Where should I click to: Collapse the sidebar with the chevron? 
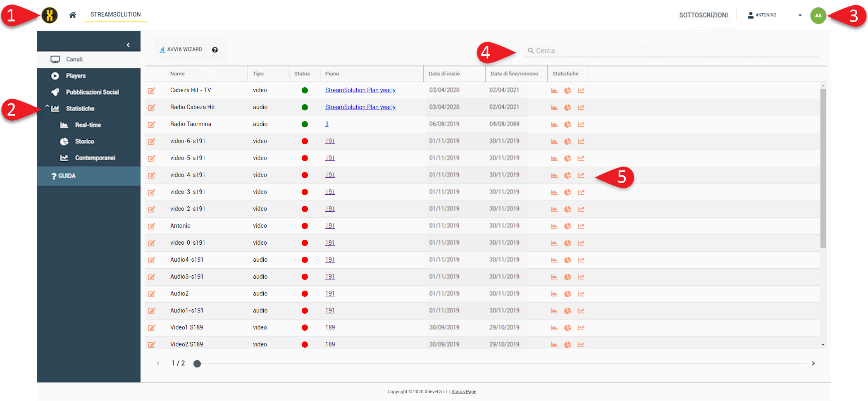128,45
